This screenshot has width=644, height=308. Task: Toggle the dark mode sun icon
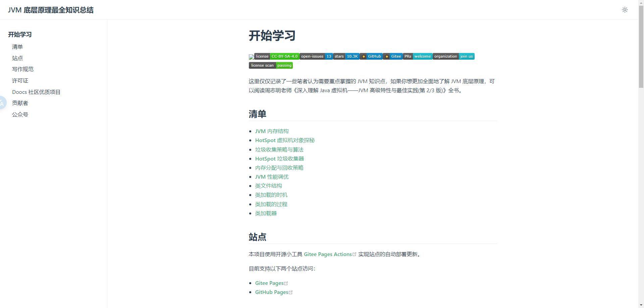click(x=625, y=10)
